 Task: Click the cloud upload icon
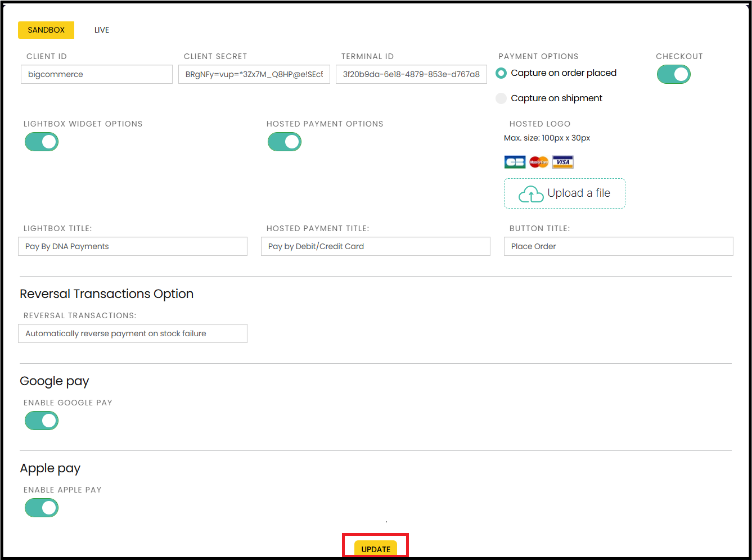click(530, 194)
